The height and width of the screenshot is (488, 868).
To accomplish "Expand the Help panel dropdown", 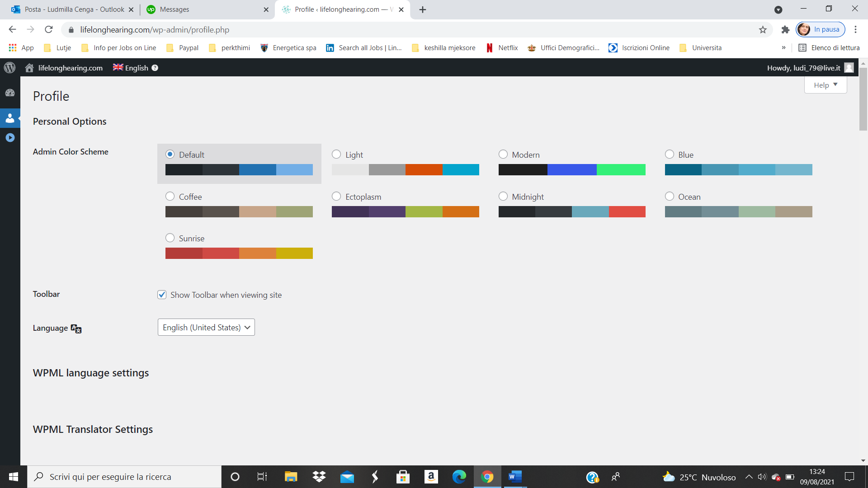I will (825, 85).
